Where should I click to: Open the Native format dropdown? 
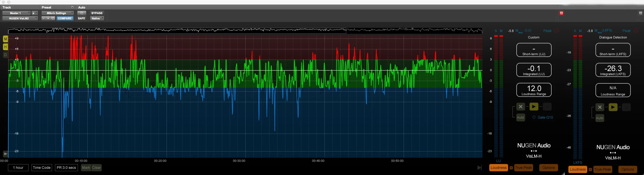click(x=97, y=18)
